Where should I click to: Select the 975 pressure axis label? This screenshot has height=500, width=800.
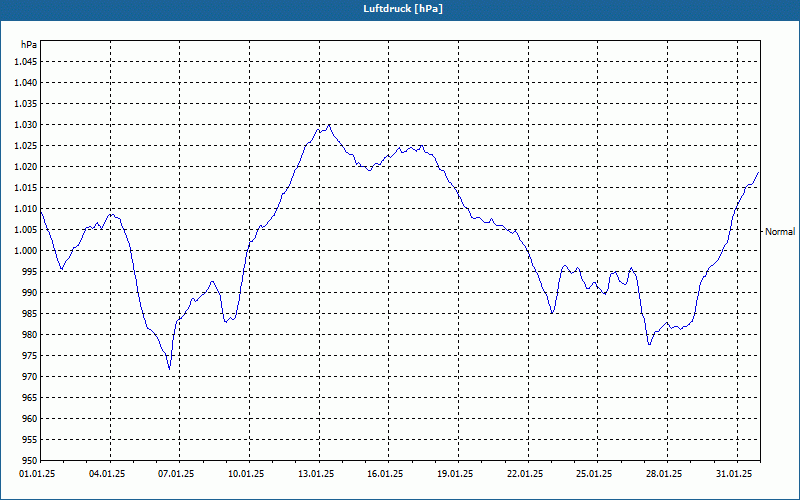click(x=30, y=356)
